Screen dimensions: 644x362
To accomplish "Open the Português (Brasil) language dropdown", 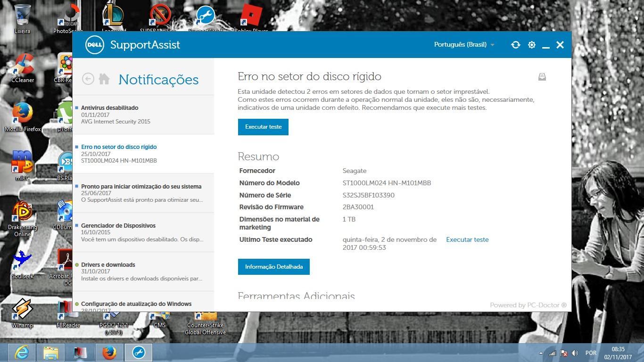I will (464, 45).
